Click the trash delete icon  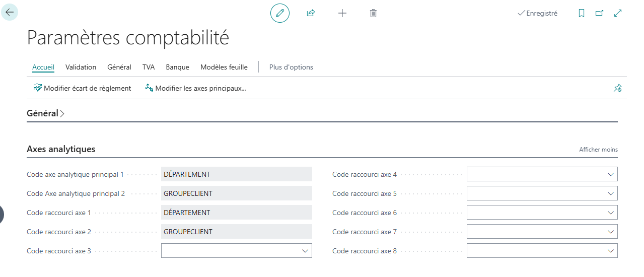pyautogui.click(x=373, y=13)
